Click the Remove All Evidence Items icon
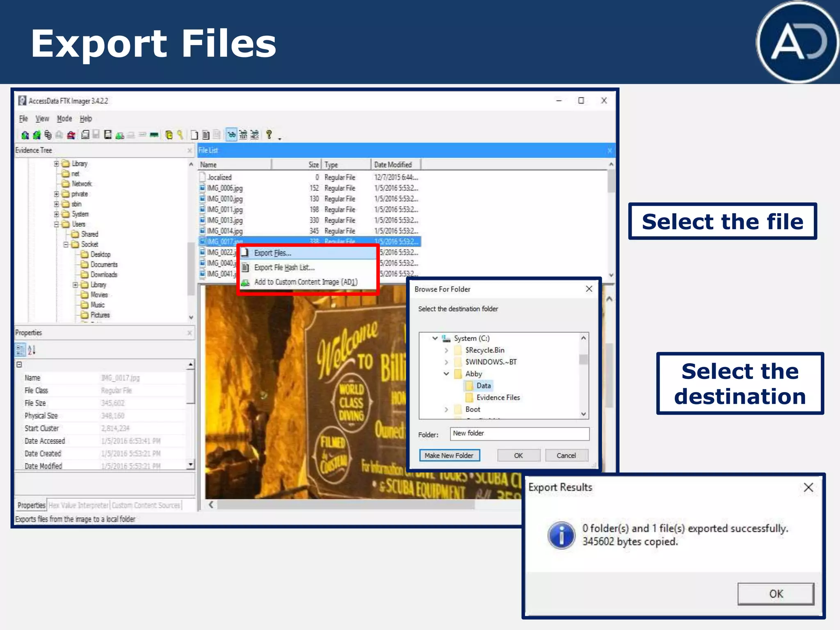The height and width of the screenshot is (630, 840). [71, 135]
